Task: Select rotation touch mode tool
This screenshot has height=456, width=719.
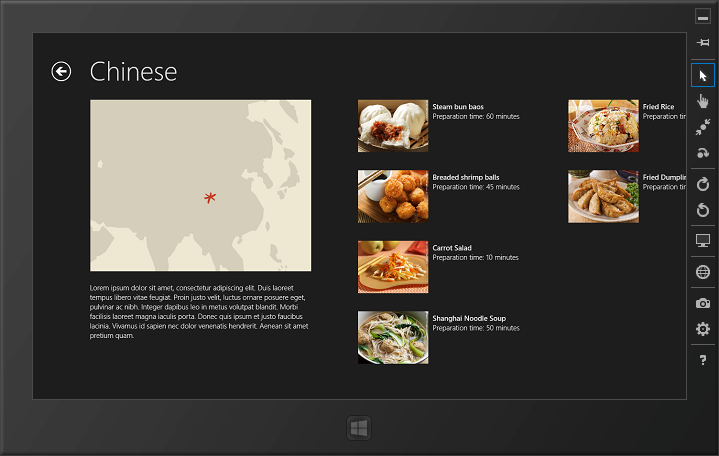Action: tap(702, 153)
